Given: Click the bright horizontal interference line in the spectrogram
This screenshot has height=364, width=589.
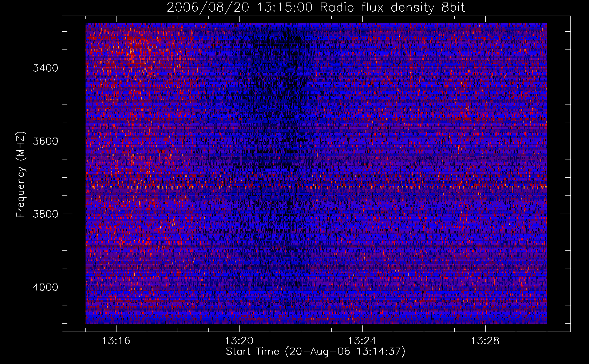Looking at the screenshot, I should click(316, 187).
